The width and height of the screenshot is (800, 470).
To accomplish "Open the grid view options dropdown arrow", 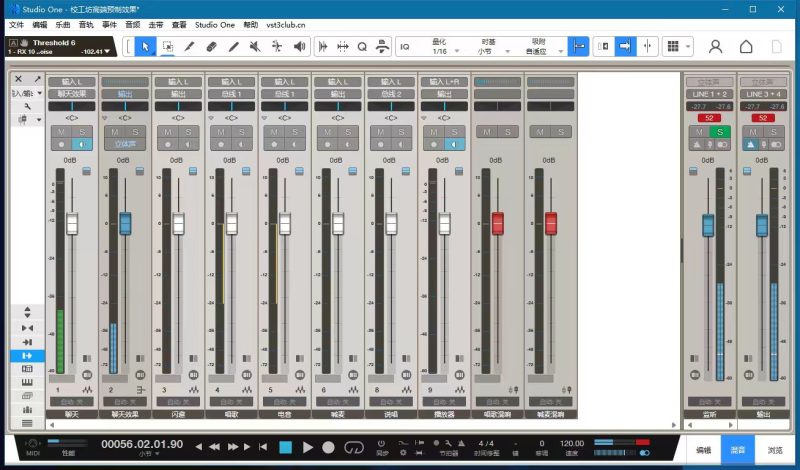I will point(688,47).
